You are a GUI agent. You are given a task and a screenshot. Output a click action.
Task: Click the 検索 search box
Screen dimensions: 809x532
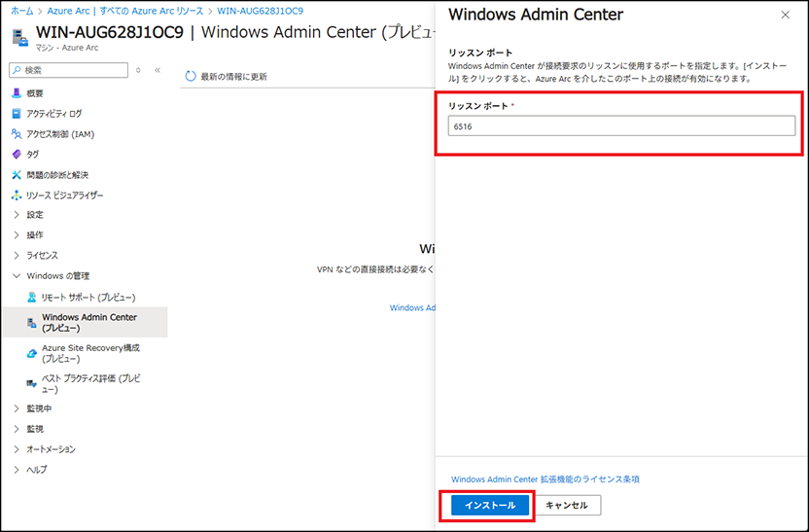pos(69,70)
